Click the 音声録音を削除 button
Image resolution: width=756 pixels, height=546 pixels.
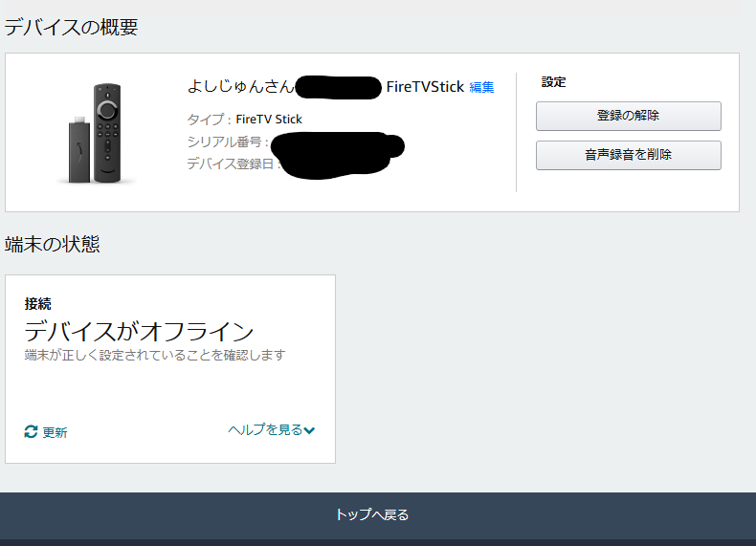point(628,155)
